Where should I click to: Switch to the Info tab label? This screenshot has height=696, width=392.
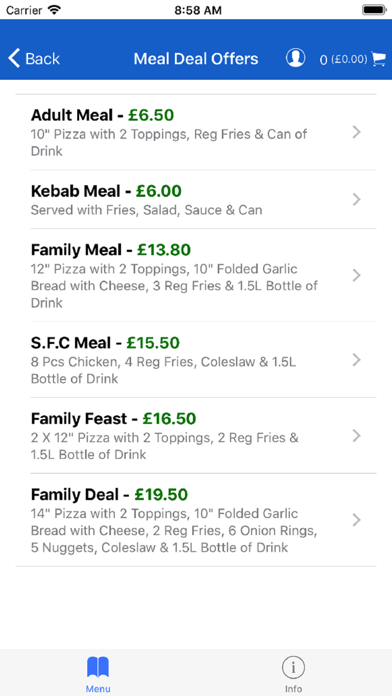tap(293, 689)
